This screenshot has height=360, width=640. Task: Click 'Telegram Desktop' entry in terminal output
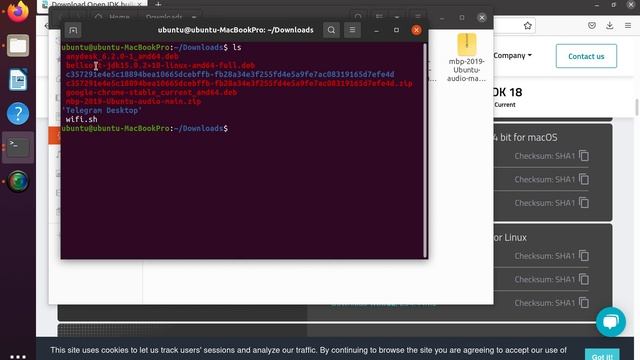102,110
